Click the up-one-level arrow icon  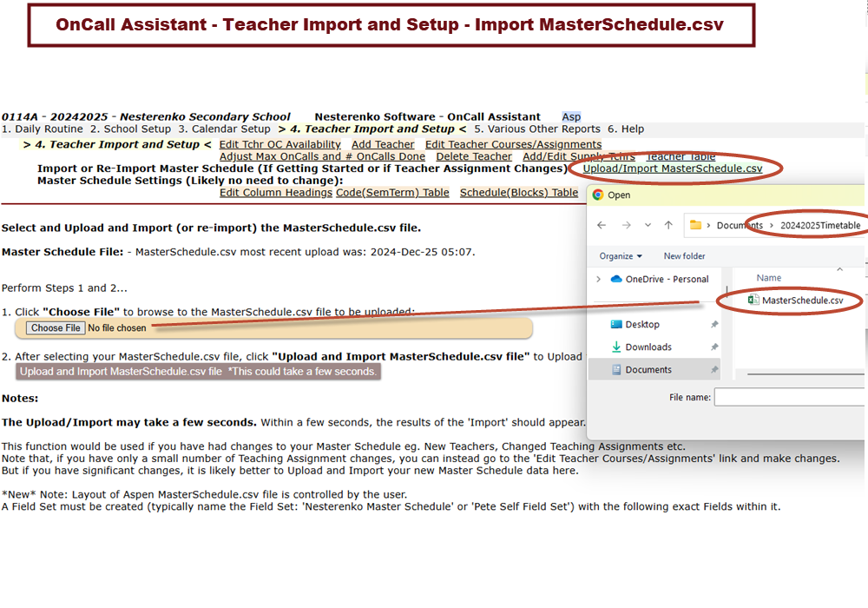(x=667, y=225)
